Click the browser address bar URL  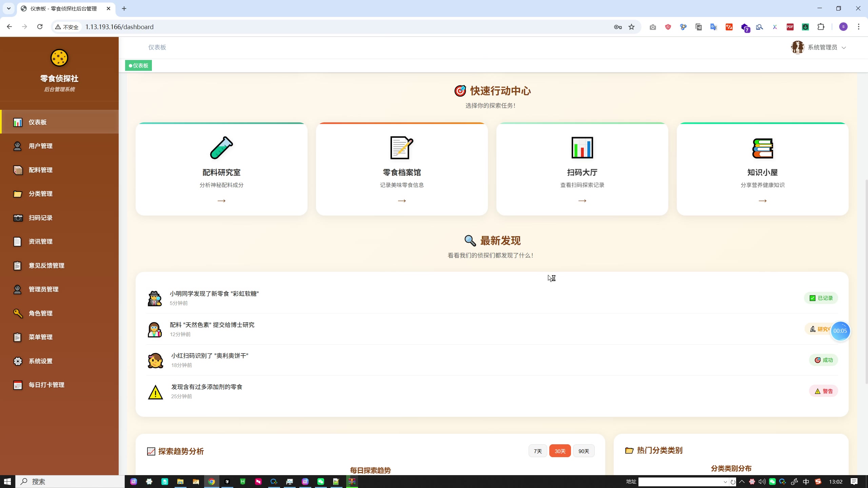(119, 27)
